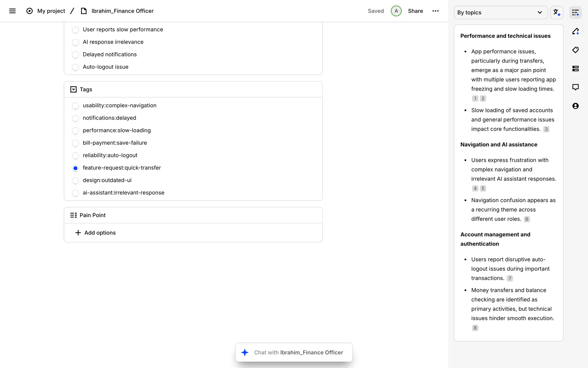Viewport: 588px width, 368px height.
Task: Click the comments speech bubble icon
Action: (575, 87)
